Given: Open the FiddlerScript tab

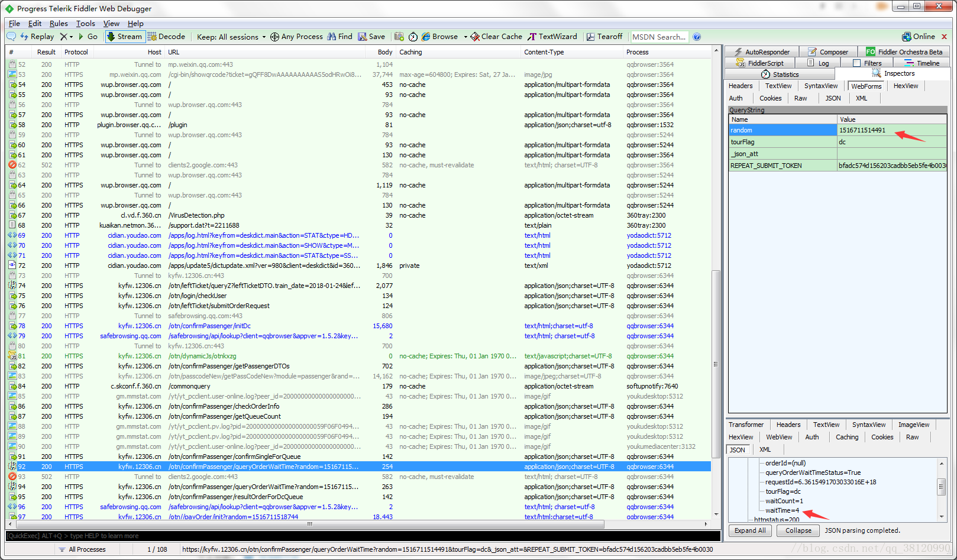Looking at the screenshot, I should tap(760, 63).
